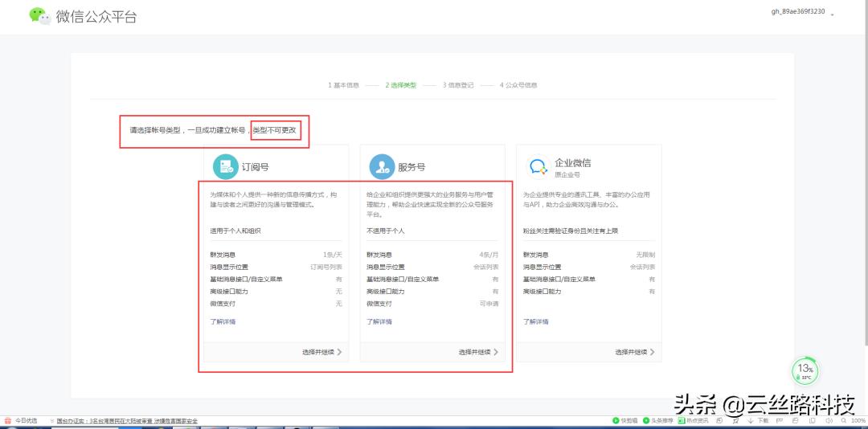868x429 pixels.
Task: Go to step 3 信息登记
Action: pos(458,85)
